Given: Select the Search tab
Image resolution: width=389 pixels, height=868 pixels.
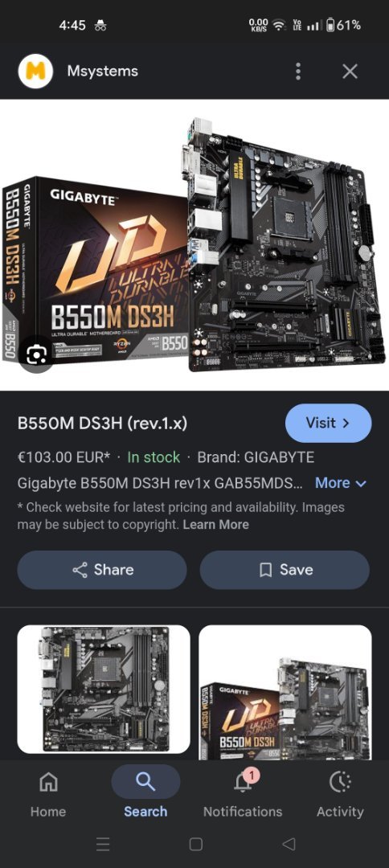Looking at the screenshot, I should (145, 792).
